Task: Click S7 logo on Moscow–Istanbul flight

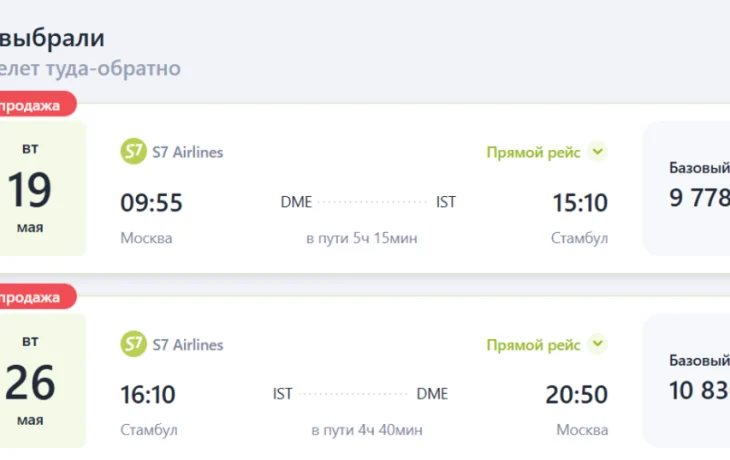Action: pos(133,152)
